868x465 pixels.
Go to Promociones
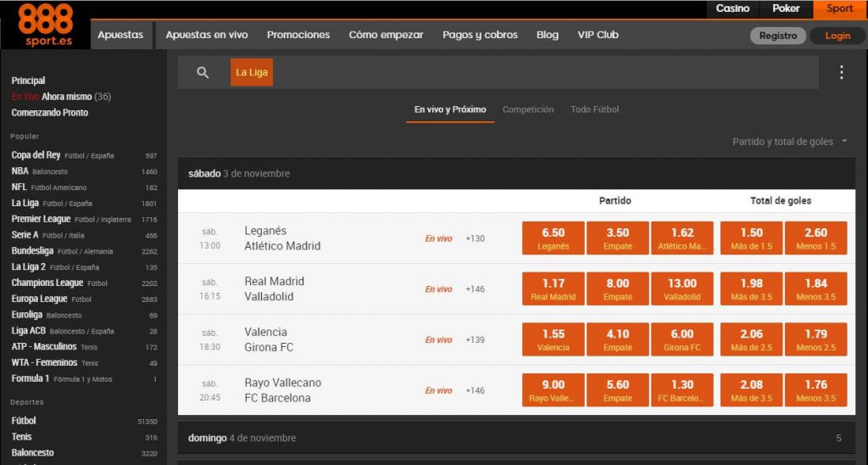298,34
